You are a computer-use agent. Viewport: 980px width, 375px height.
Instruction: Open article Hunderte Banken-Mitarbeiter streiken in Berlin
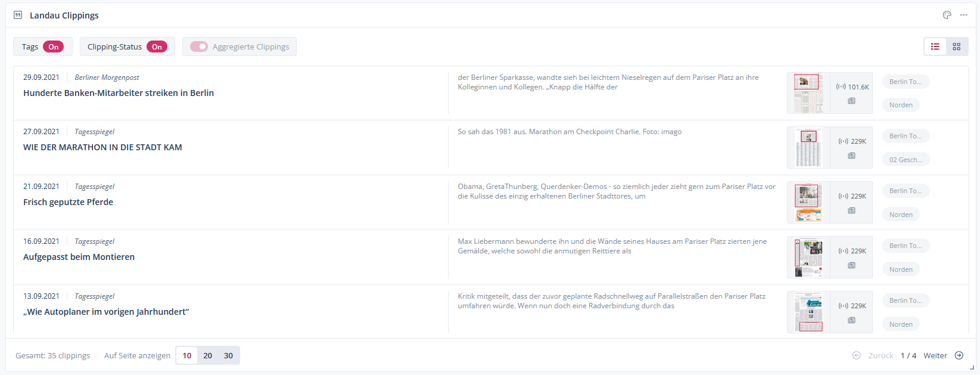tap(119, 93)
